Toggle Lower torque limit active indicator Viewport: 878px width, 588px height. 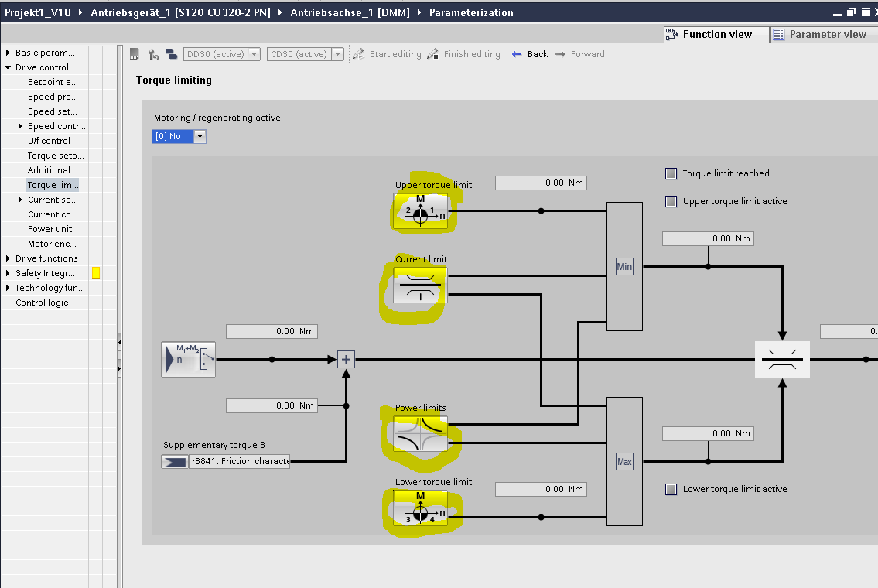click(x=671, y=489)
